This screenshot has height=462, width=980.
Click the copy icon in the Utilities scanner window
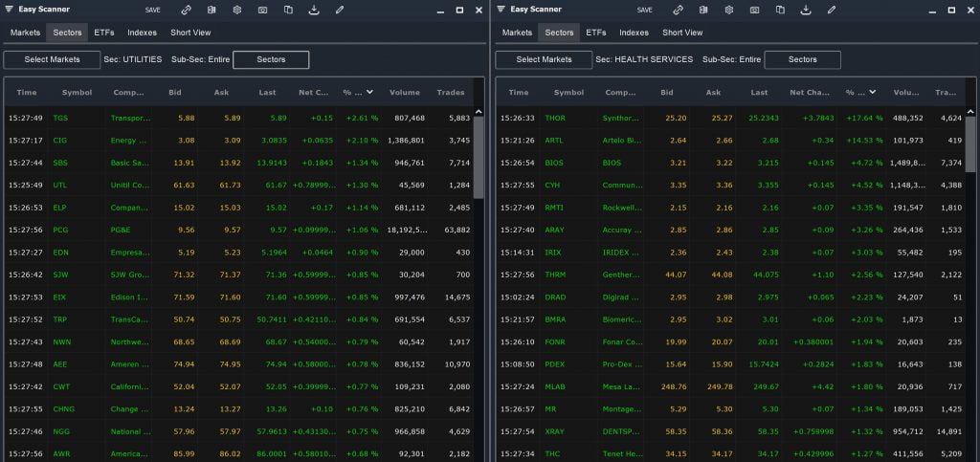pos(288,10)
